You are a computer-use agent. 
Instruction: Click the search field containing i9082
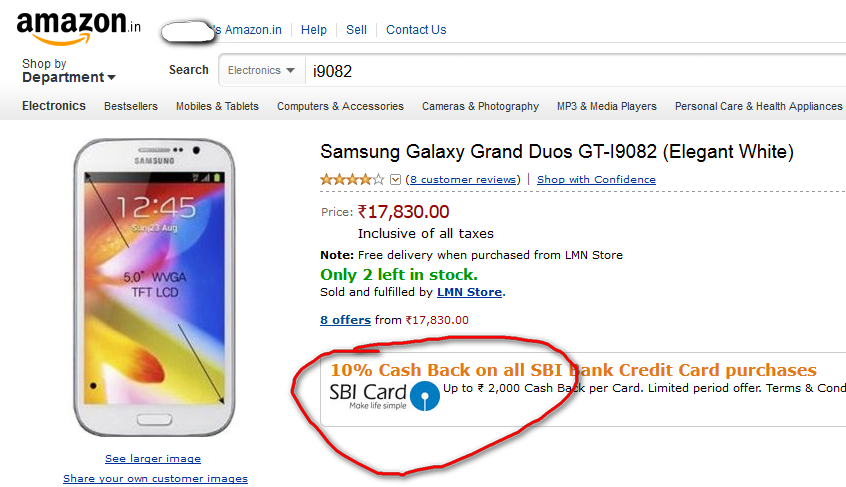click(x=576, y=71)
